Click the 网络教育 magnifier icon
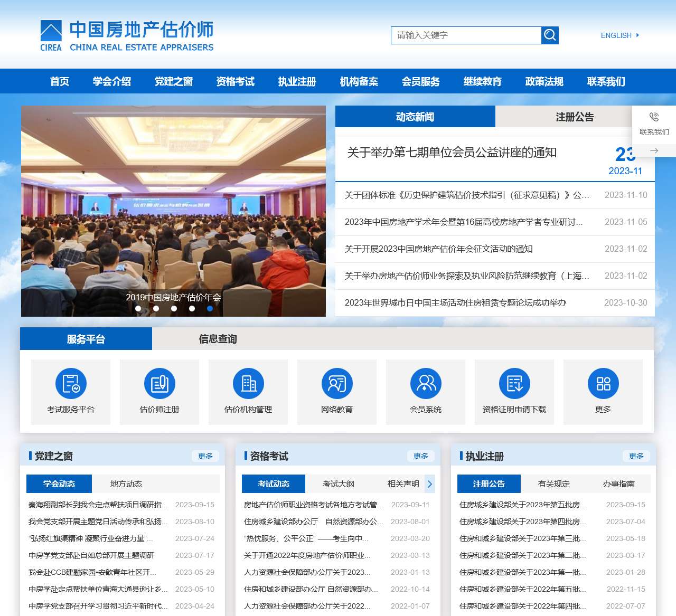The width and height of the screenshot is (676, 616). 337,384
